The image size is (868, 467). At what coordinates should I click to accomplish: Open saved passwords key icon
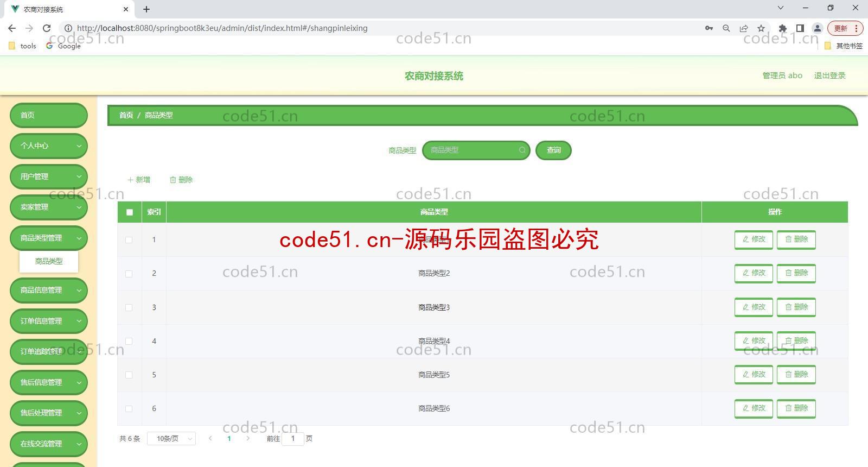[709, 28]
